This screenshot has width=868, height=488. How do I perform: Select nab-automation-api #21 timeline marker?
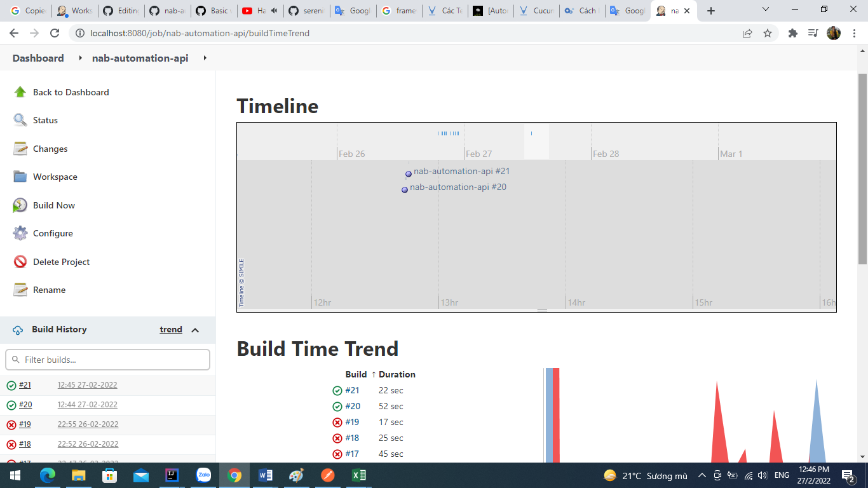click(409, 174)
